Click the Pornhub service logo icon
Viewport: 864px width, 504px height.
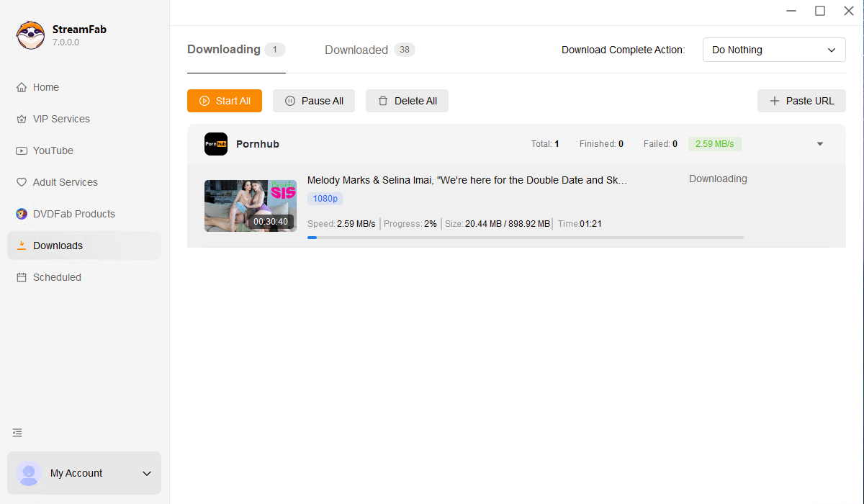[x=216, y=144]
